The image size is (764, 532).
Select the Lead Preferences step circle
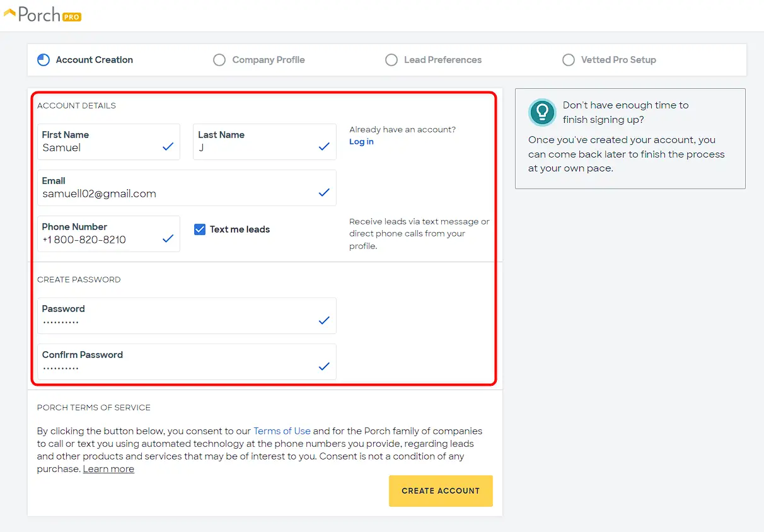tap(391, 60)
